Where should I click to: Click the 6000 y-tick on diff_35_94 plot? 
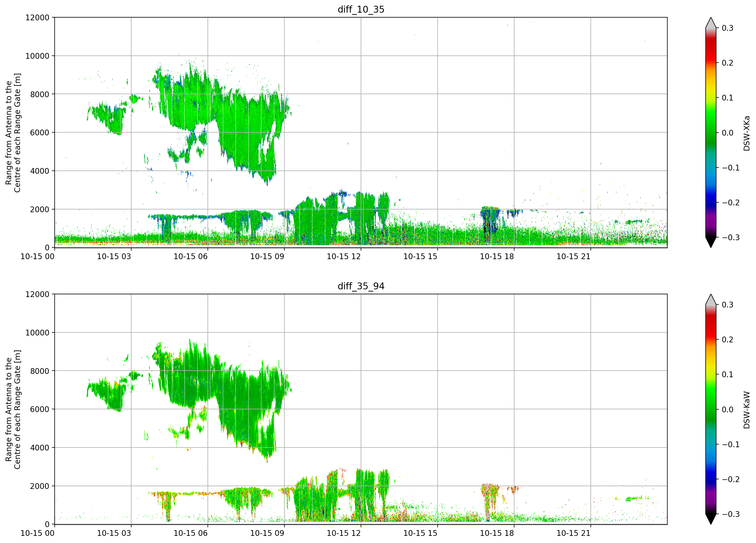[x=40, y=409]
